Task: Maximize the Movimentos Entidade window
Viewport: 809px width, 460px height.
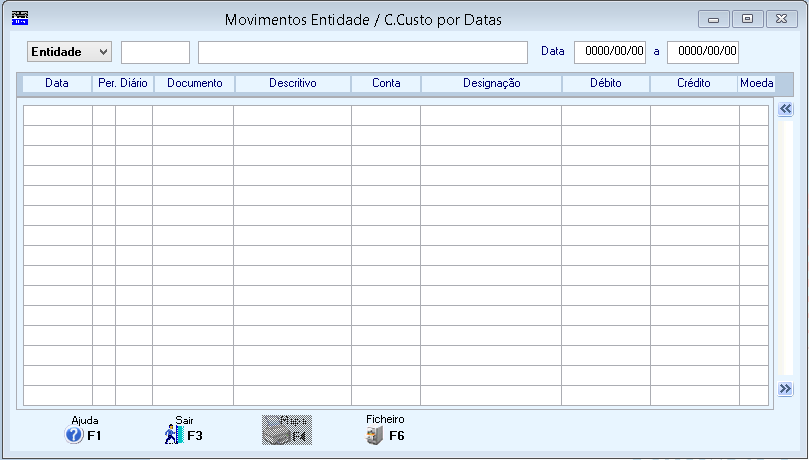Action: (x=746, y=19)
